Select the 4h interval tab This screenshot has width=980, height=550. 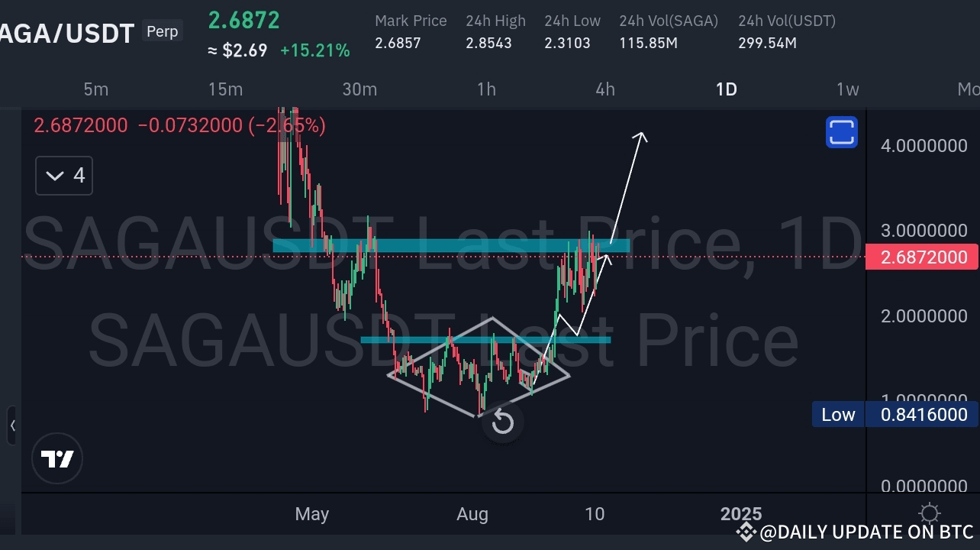click(x=604, y=89)
